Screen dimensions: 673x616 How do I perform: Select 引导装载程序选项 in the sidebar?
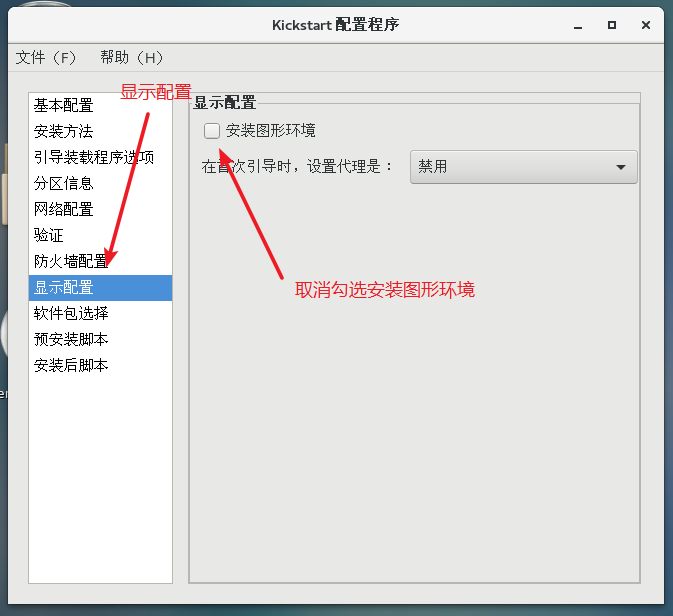pos(100,157)
